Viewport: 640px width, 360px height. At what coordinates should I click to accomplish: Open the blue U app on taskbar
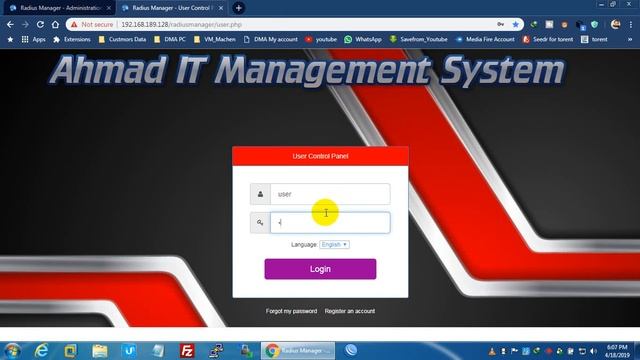(x=129, y=351)
